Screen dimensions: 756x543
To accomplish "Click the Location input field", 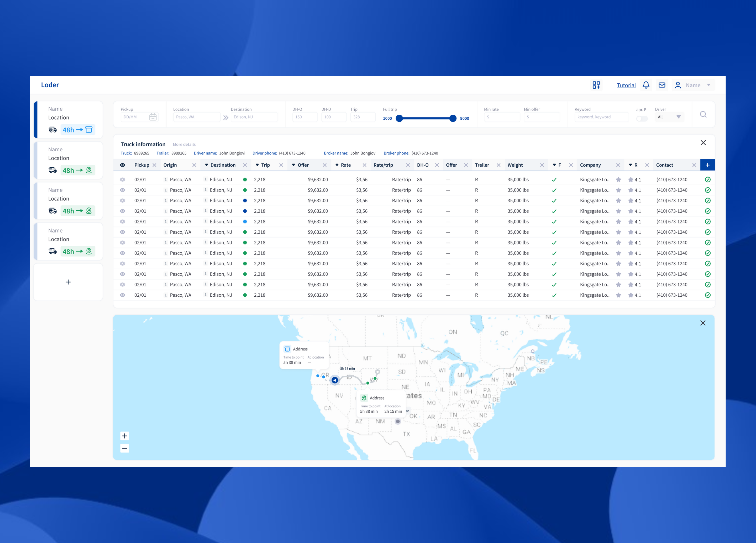I will [x=197, y=117].
